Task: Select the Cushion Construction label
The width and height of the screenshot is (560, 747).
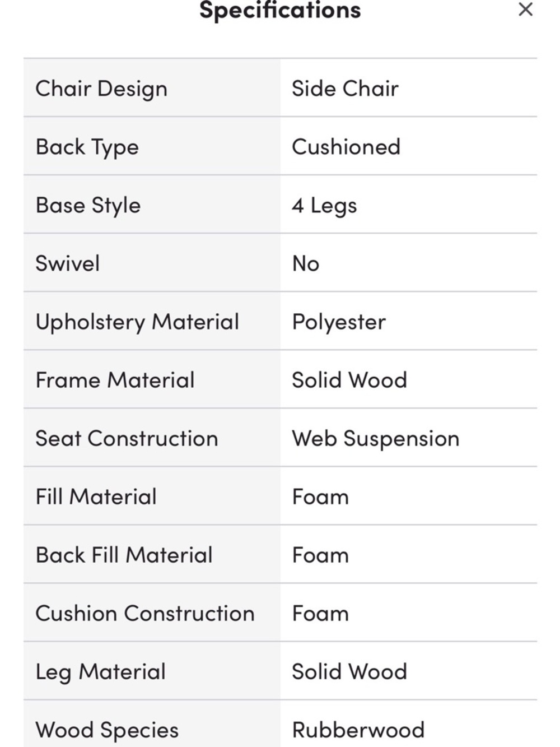Action: [x=145, y=613]
